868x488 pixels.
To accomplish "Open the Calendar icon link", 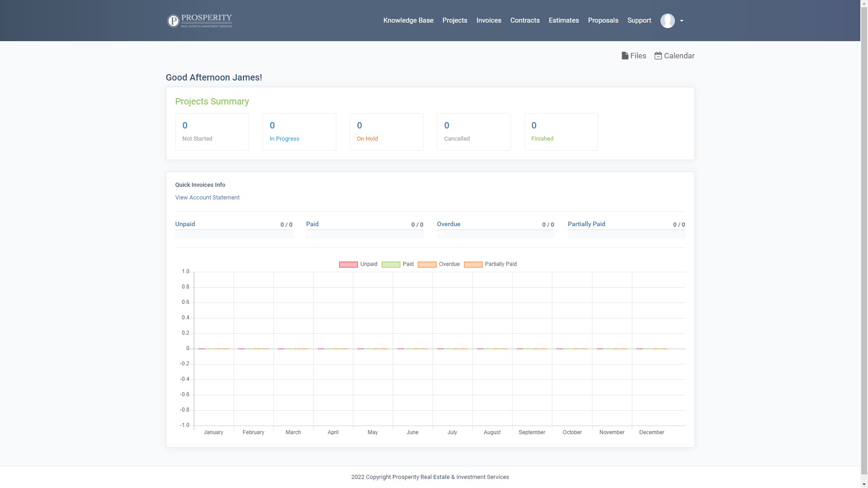I will [x=658, y=56].
